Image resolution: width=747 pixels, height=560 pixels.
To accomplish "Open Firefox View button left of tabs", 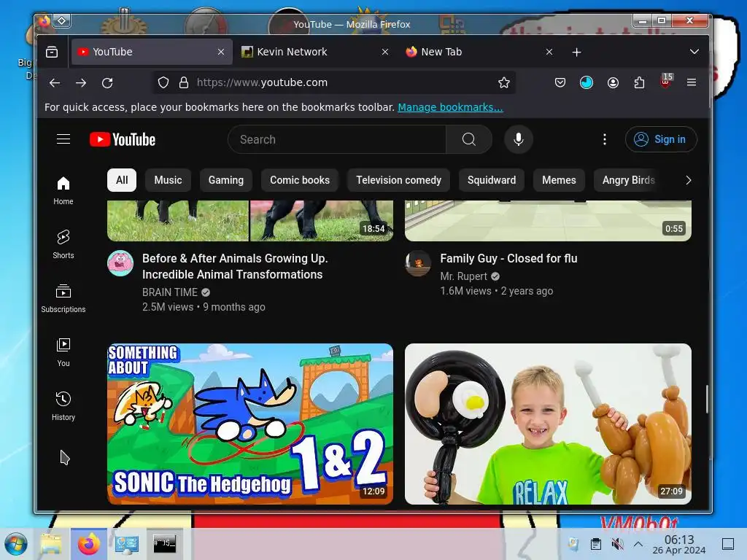I will click(52, 52).
